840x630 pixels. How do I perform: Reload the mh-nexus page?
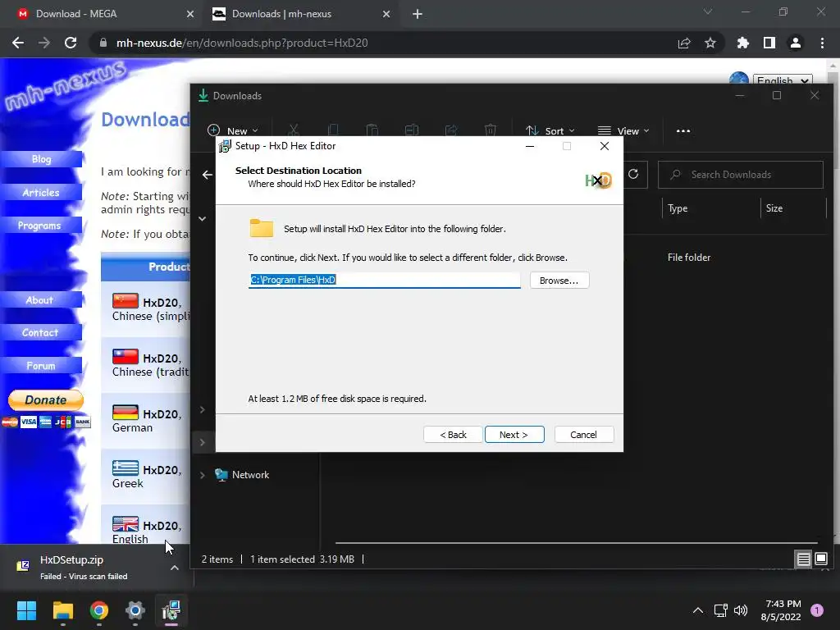coord(71,43)
